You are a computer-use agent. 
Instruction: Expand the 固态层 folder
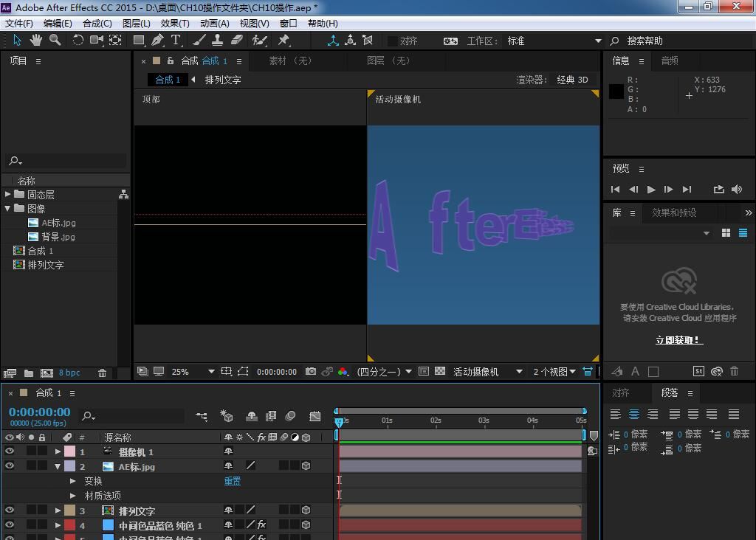coord(7,194)
